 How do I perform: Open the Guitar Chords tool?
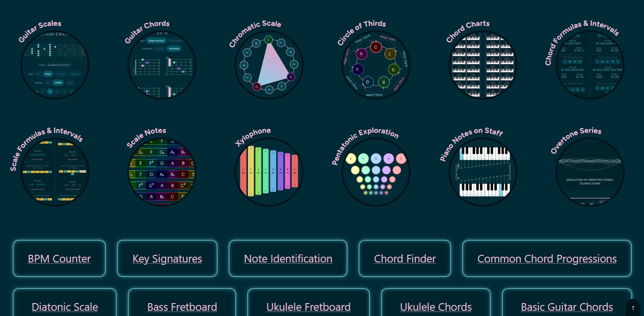tap(161, 64)
